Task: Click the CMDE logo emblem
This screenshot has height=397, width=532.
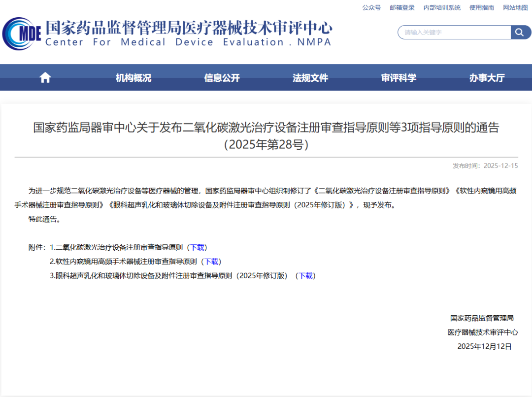Action: coord(21,33)
